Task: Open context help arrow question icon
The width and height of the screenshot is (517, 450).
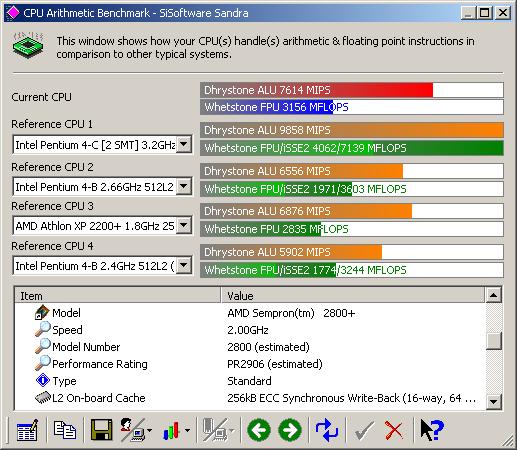Action: click(x=432, y=430)
